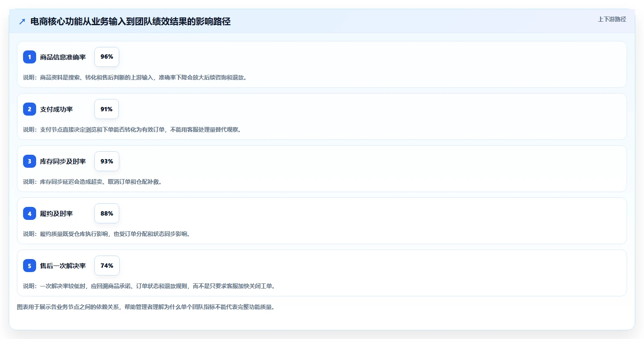Select the 商品信息准确率 label
Image resolution: width=644 pixels, height=339 pixels.
click(x=63, y=57)
